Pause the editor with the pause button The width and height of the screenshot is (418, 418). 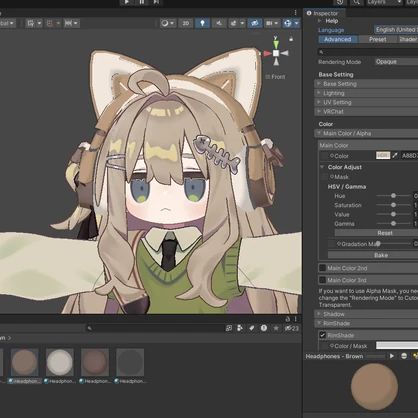142,2
